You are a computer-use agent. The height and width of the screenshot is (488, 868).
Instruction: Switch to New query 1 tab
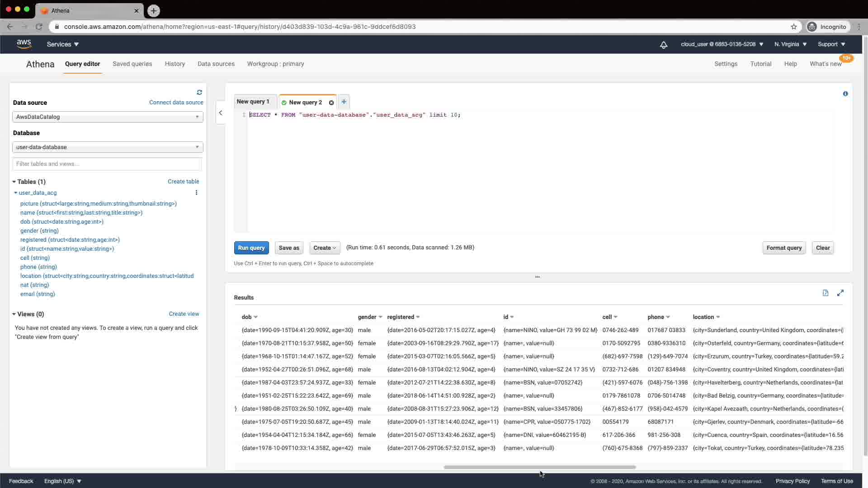click(253, 102)
